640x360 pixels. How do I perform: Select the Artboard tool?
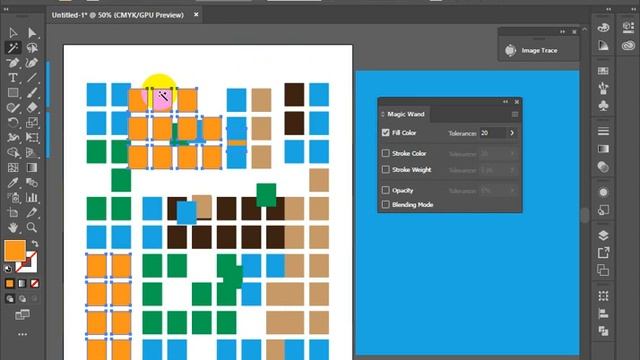13,212
